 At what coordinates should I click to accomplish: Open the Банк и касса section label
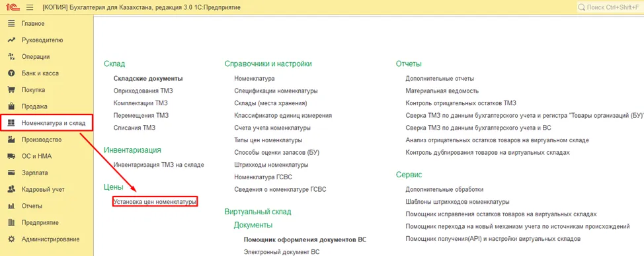40,73
